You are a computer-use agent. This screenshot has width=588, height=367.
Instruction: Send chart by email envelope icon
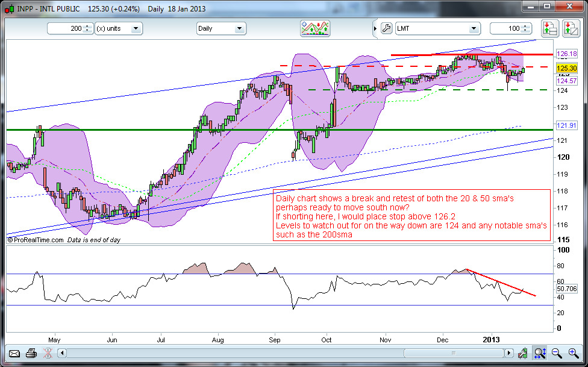pos(14,353)
